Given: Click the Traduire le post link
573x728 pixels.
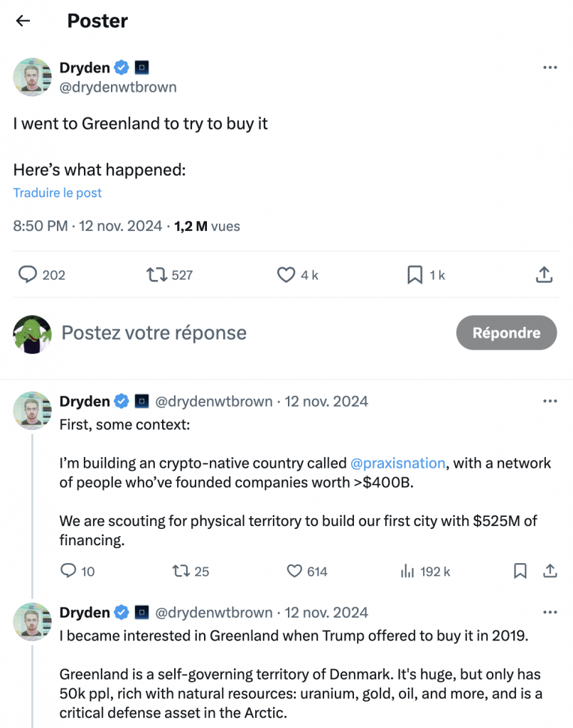Looking at the screenshot, I should 58,193.
